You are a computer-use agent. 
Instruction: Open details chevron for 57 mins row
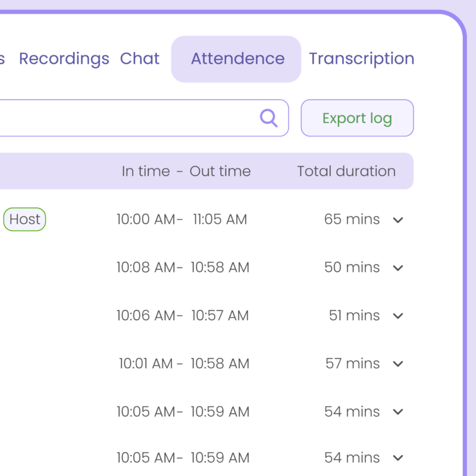click(398, 364)
